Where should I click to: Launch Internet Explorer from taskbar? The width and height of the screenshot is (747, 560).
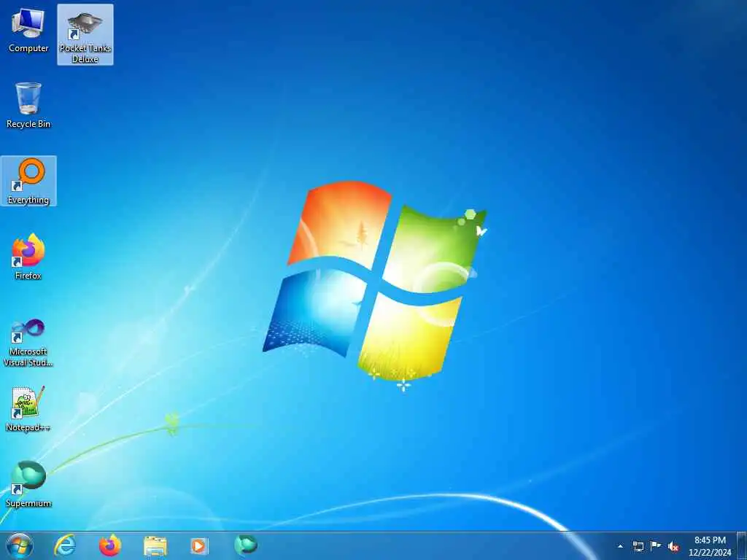pos(65,545)
